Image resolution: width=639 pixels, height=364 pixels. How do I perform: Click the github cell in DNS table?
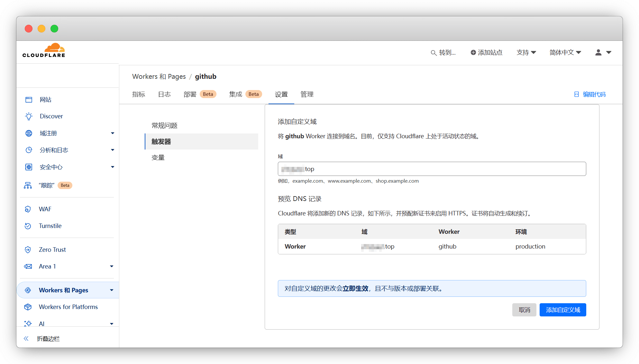click(x=447, y=247)
